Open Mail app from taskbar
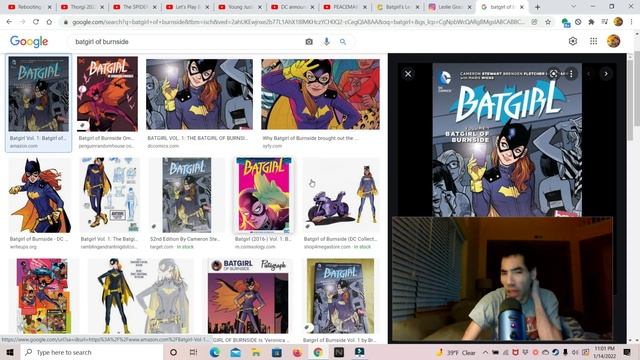Image resolution: width=640 pixels, height=360 pixels. click(x=236, y=352)
